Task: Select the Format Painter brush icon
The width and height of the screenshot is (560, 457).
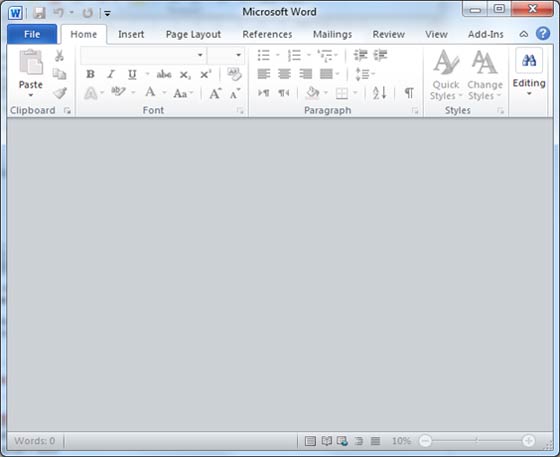Action: (x=60, y=94)
